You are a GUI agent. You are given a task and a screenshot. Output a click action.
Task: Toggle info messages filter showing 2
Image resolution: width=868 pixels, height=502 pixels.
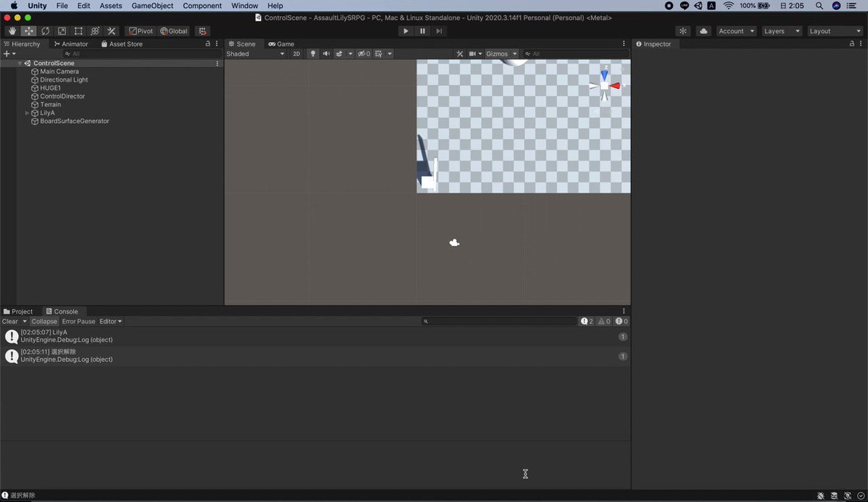tap(587, 321)
